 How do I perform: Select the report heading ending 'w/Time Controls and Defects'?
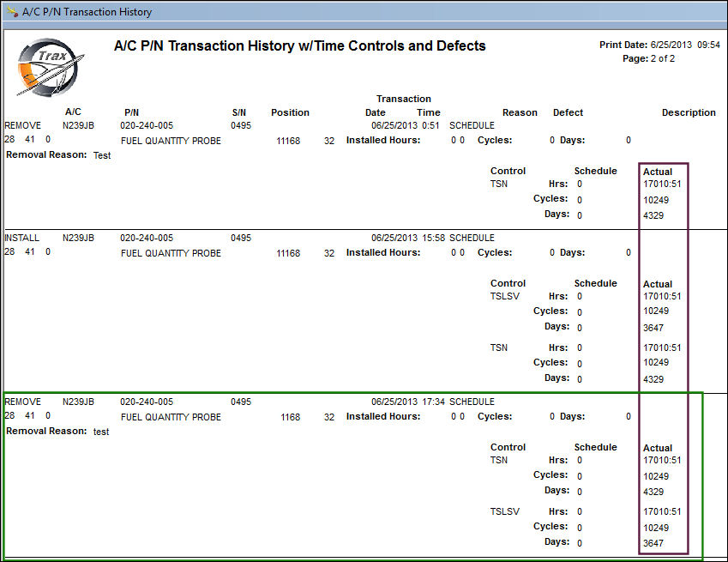(300, 46)
